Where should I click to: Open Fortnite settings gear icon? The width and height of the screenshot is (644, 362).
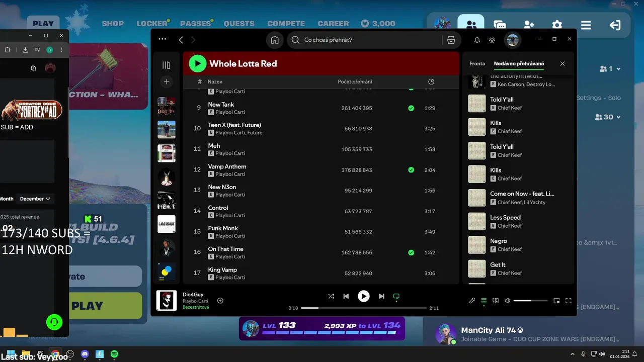click(x=557, y=25)
